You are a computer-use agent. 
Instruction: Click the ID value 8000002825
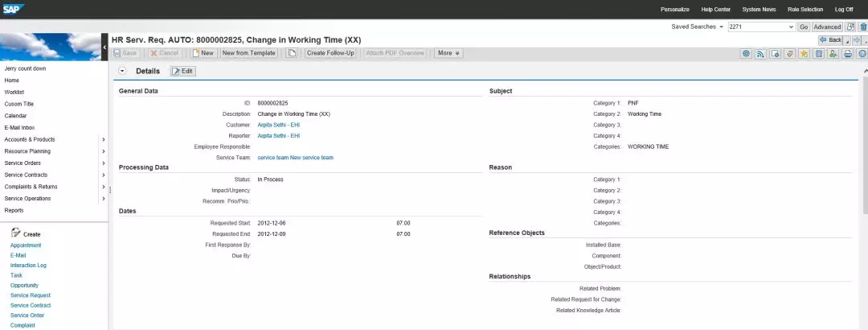tap(272, 103)
